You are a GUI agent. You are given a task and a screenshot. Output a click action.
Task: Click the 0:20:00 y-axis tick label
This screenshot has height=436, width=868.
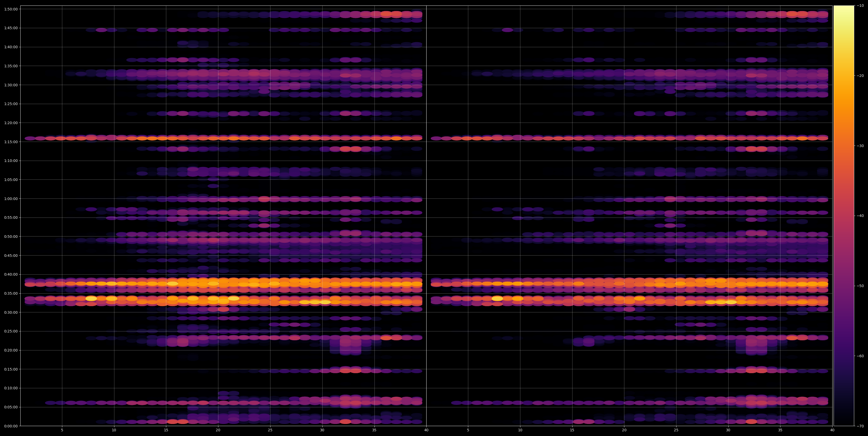(x=11, y=350)
